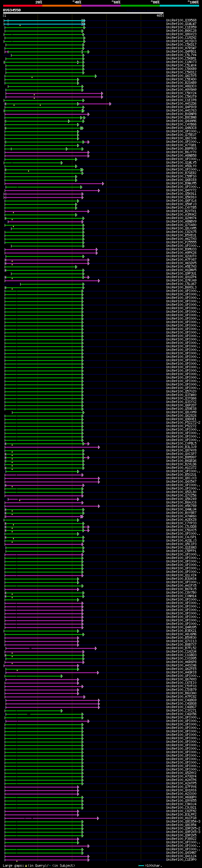This screenshot has width=202, height=868.
Task: Click the cyan ~100% identity legend bar
Action: (179, 6)
